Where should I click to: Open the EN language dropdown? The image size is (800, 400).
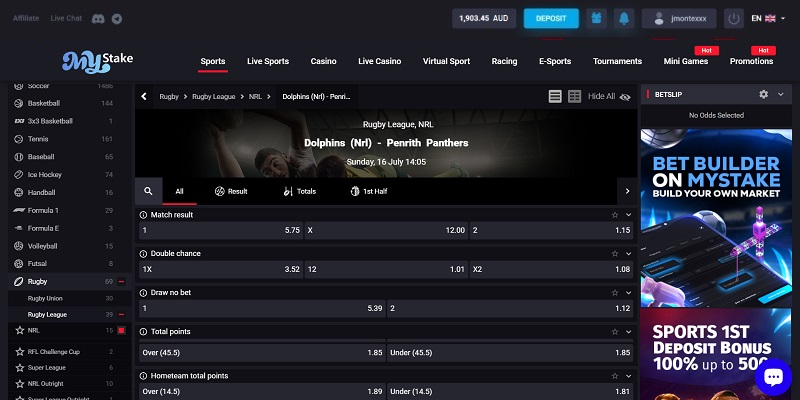click(768, 18)
